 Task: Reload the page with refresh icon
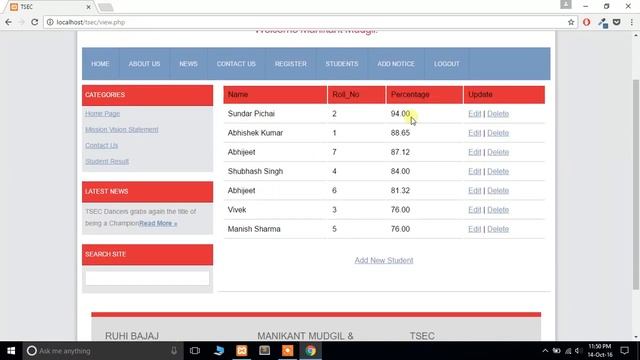click(35, 22)
